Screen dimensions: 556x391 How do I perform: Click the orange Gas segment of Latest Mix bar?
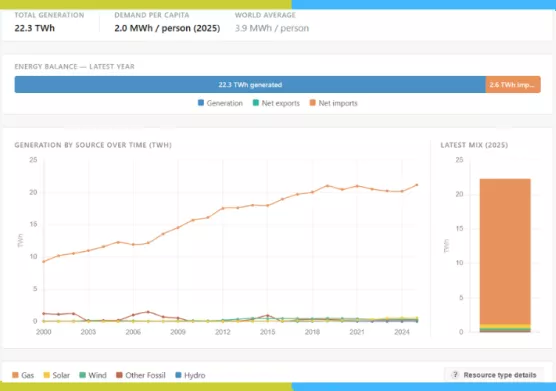[x=505, y=251]
